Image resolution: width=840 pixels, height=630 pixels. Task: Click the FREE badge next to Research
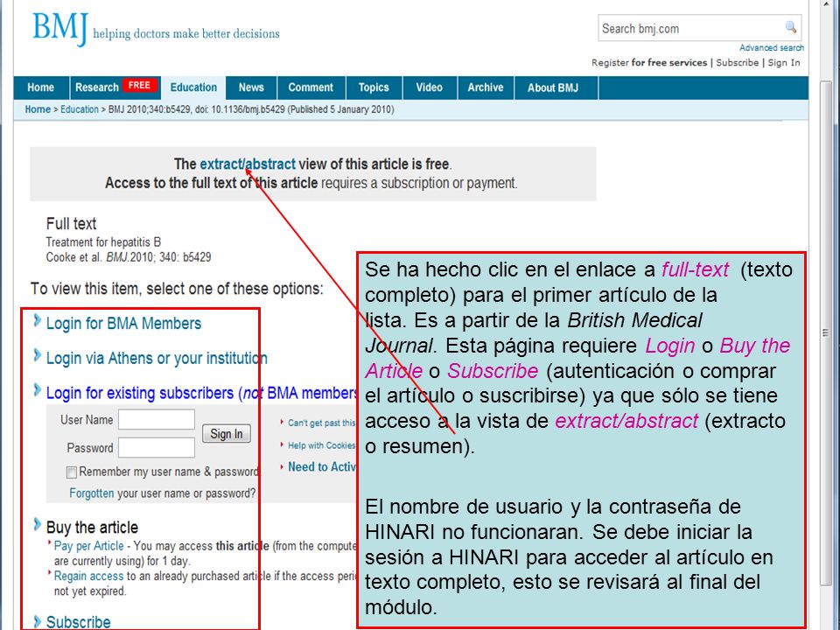click(x=139, y=86)
